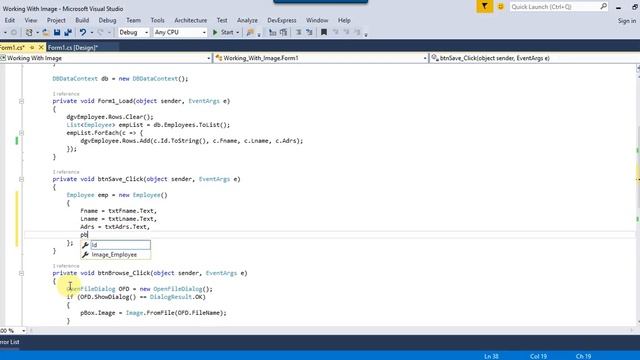Click the Quick Launch magnifier icon
The width and height of the screenshot is (640, 360).
coord(603,7)
